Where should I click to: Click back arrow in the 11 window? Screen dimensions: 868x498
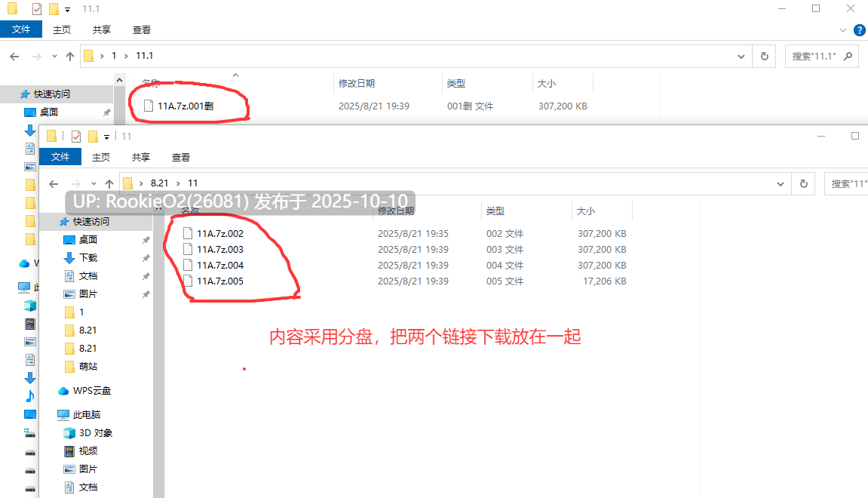[x=54, y=184]
